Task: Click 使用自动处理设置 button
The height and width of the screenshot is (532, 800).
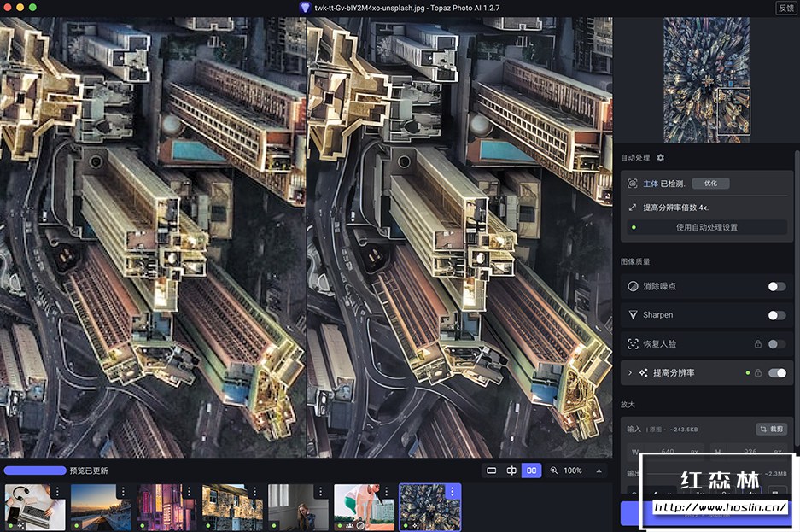Action: click(706, 227)
